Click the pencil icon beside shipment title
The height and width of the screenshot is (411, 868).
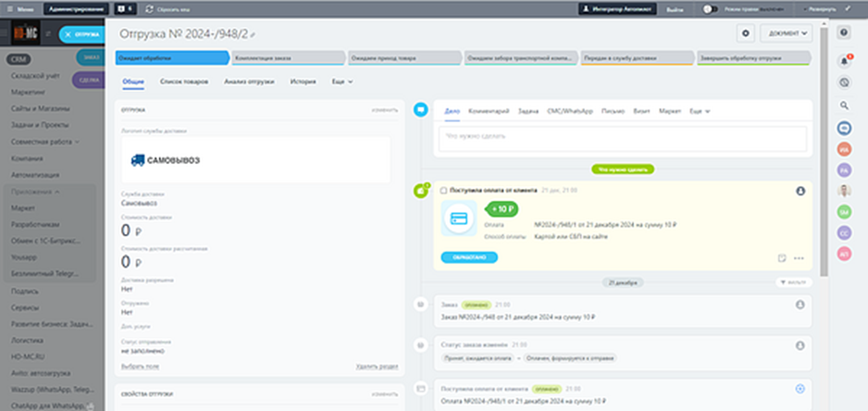coord(253,34)
